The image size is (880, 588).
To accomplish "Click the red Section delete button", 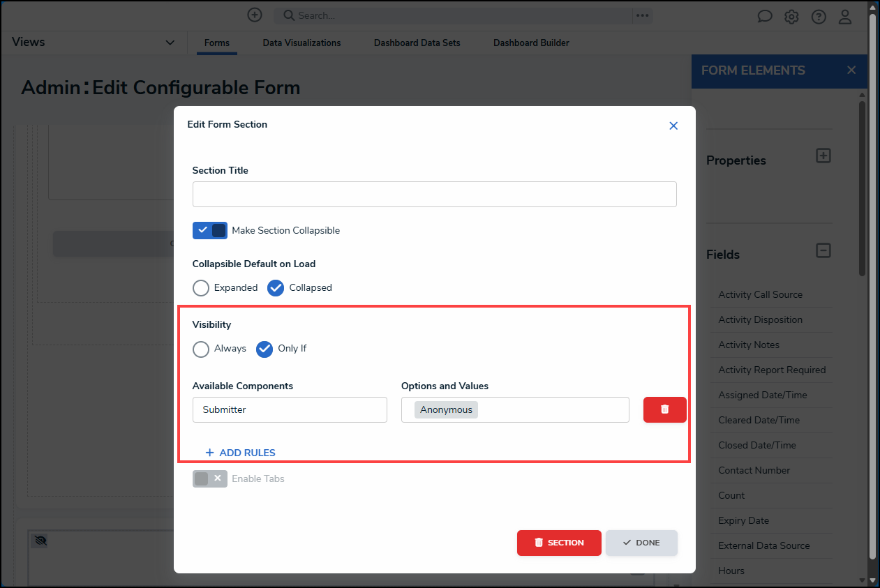I will point(559,543).
